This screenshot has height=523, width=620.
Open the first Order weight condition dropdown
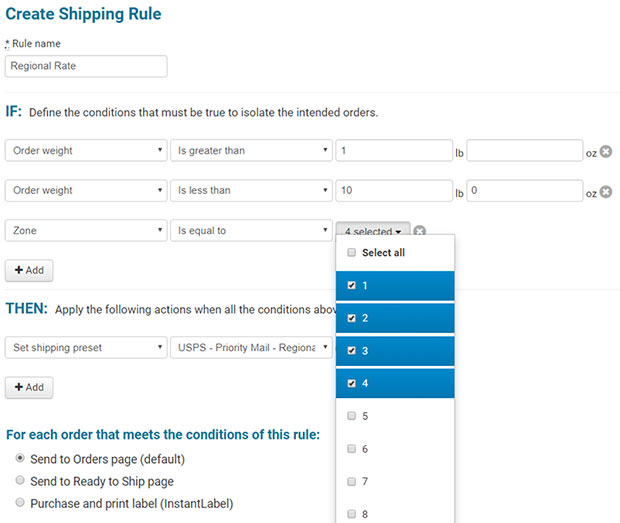coord(86,150)
